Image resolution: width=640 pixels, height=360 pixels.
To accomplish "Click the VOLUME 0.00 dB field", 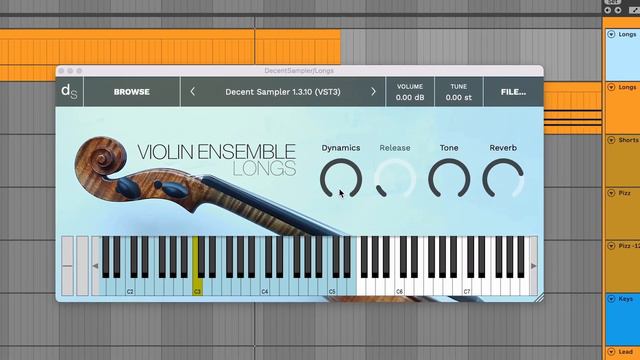I will [410, 92].
